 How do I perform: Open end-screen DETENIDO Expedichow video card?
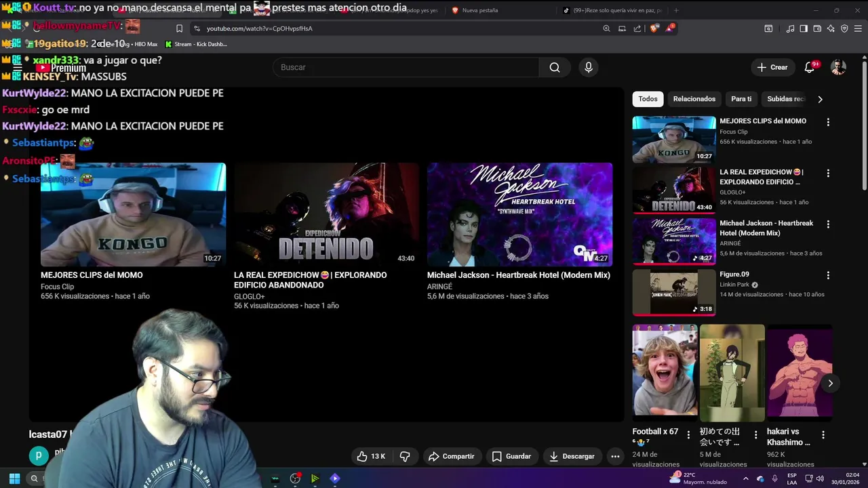[326, 214]
